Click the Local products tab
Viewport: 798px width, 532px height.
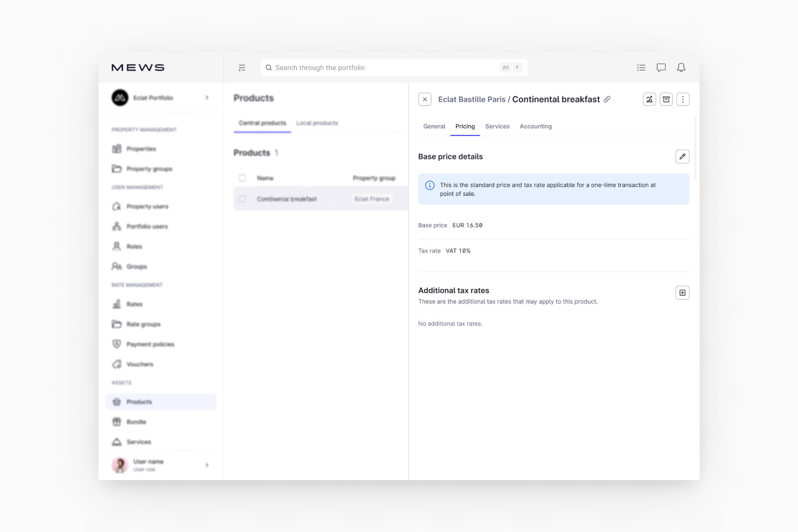click(317, 123)
